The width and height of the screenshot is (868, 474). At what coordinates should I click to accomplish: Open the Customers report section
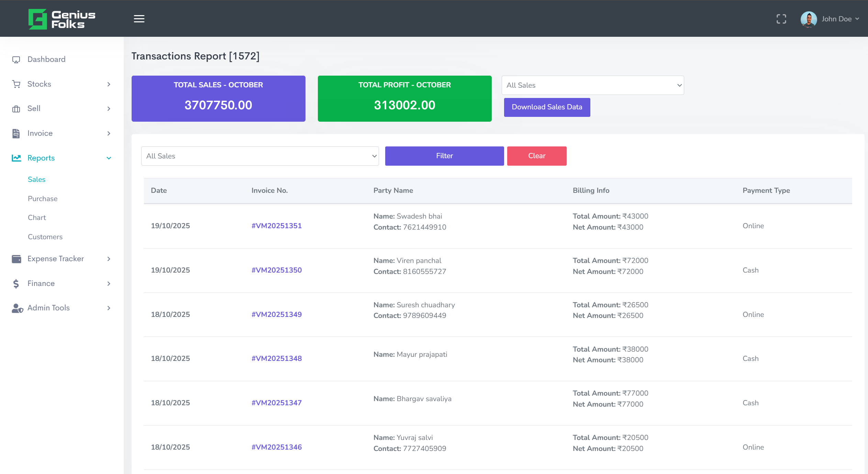pos(45,236)
